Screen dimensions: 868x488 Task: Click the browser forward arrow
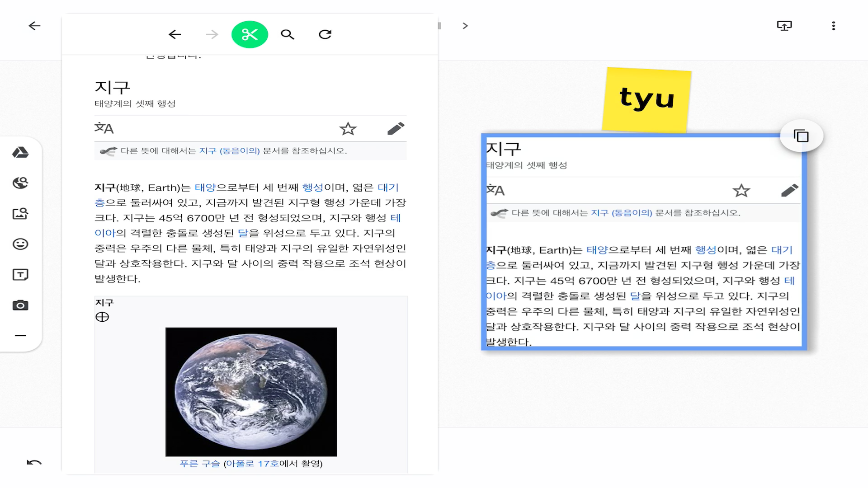point(212,34)
